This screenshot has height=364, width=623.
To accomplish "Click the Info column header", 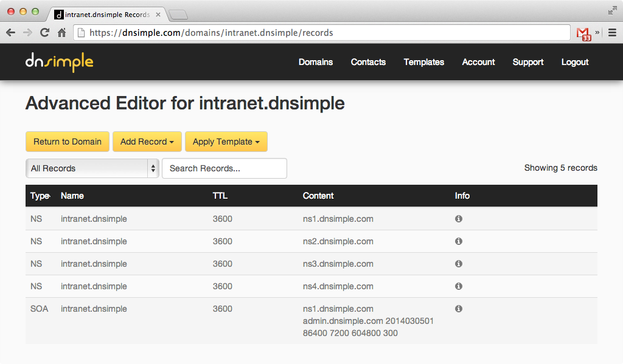I will [462, 196].
